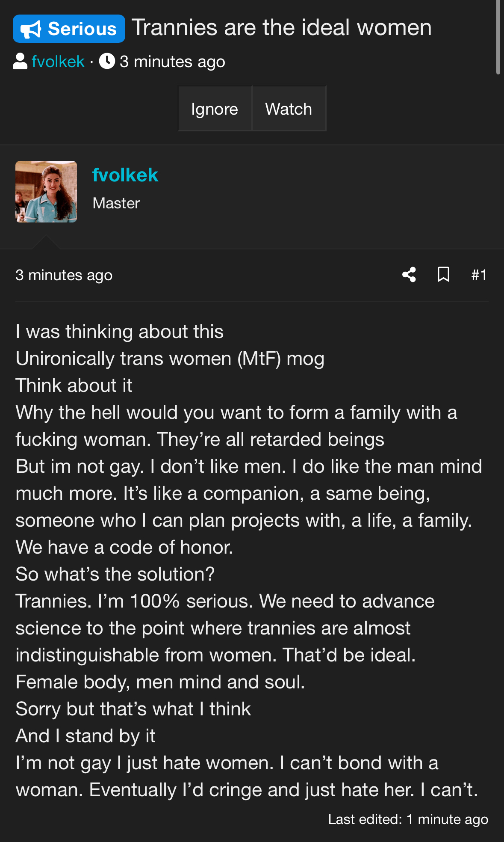Open fvolkek's profile from the thread header
504x842 pixels.
click(x=58, y=62)
